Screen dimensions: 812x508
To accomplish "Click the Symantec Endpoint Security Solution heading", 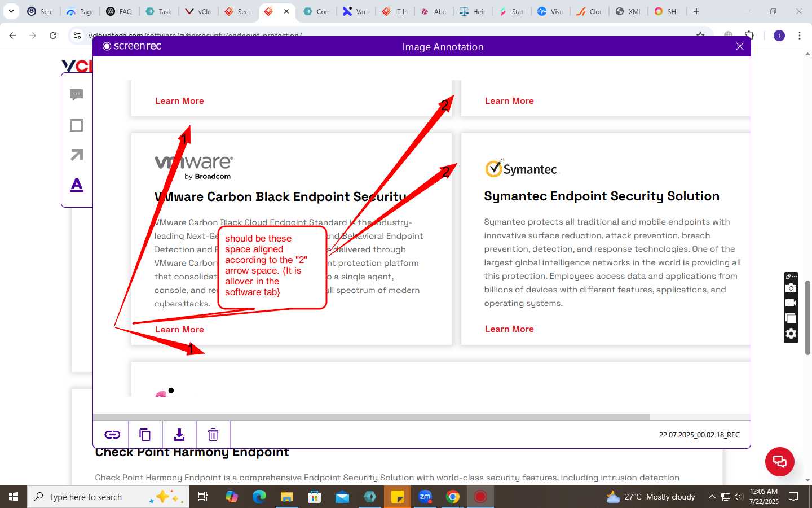I will coord(602,196).
